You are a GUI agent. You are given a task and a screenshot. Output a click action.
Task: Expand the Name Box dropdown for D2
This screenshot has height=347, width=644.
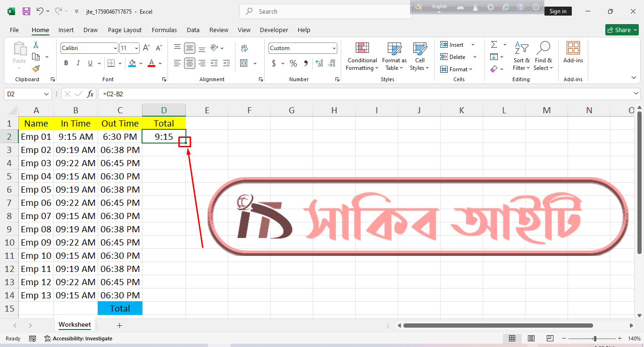pos(46,94)
